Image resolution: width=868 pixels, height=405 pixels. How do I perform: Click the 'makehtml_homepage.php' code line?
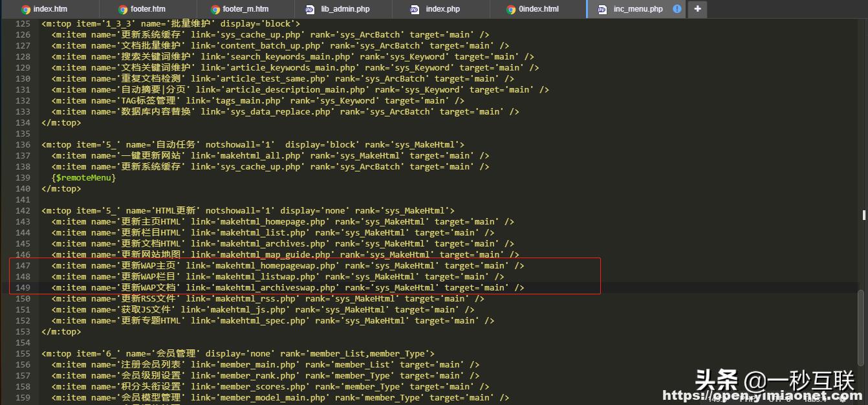point(283,221)
